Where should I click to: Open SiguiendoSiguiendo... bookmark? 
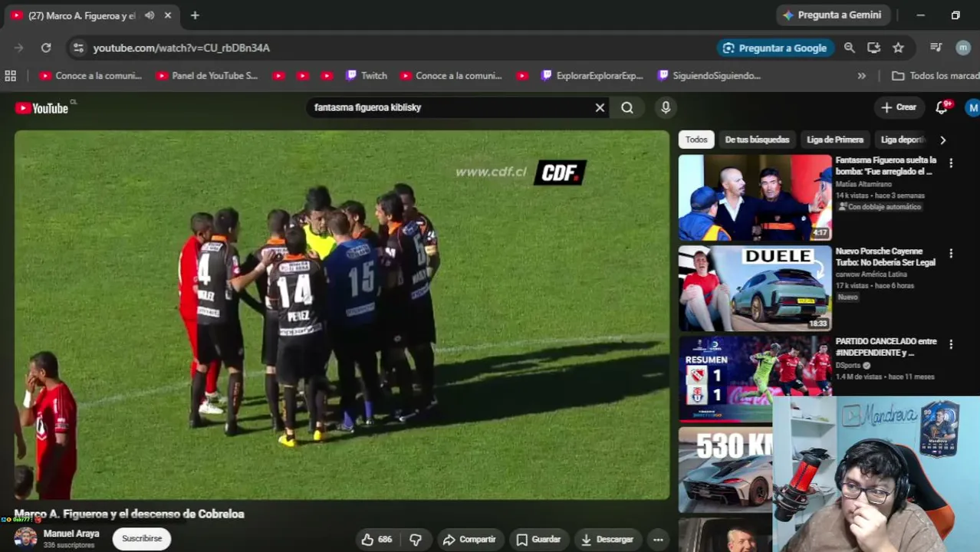(x=709, y=76)
